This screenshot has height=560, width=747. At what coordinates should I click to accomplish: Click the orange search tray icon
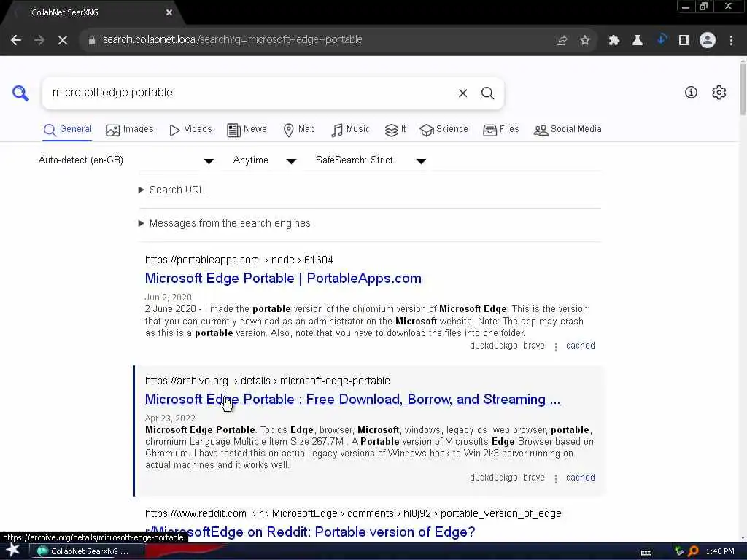693,551
